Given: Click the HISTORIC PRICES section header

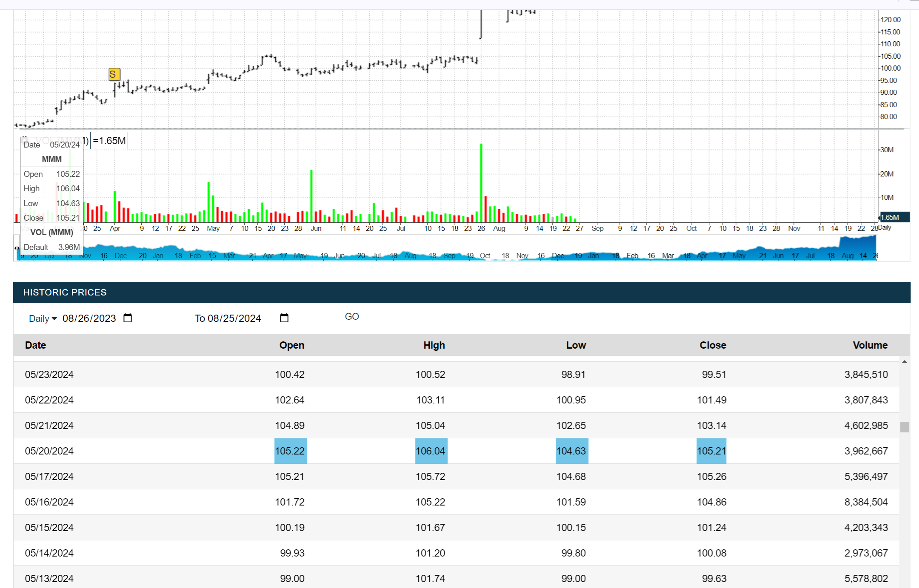Looking at the screenshot, I should pos(65,293).
